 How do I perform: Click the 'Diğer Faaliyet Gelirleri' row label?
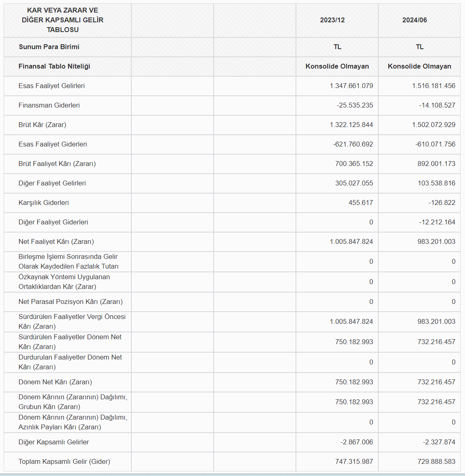(52, 183)
